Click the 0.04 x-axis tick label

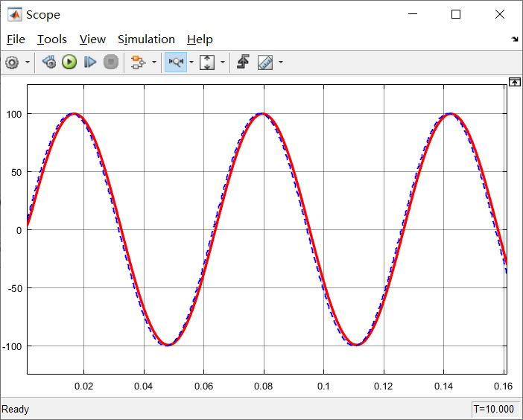tap(144, 386)
